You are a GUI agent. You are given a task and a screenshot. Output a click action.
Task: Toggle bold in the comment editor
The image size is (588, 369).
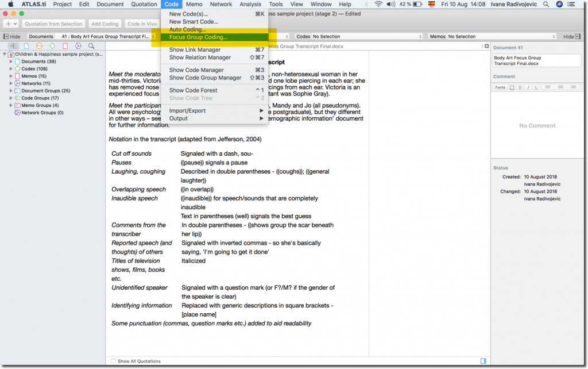(x=520, y=87)
